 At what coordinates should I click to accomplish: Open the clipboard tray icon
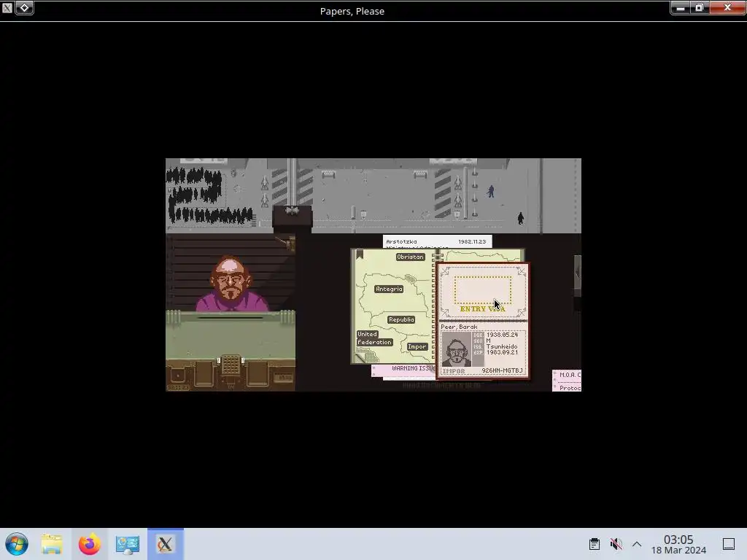pyautogui.click(x=594, y=544)
